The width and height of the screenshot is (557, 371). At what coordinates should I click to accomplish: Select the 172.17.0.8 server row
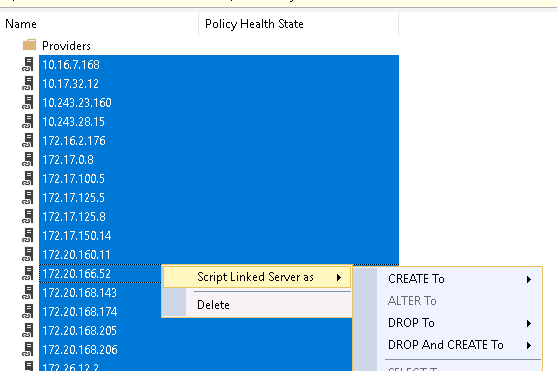pyautogui.click(x=219, y=160)
